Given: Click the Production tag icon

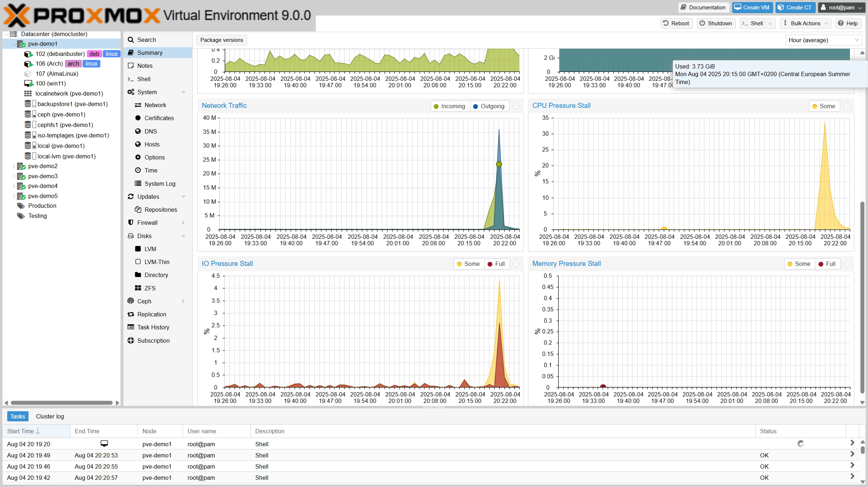Looking at the screenshot, I should 21,206.
